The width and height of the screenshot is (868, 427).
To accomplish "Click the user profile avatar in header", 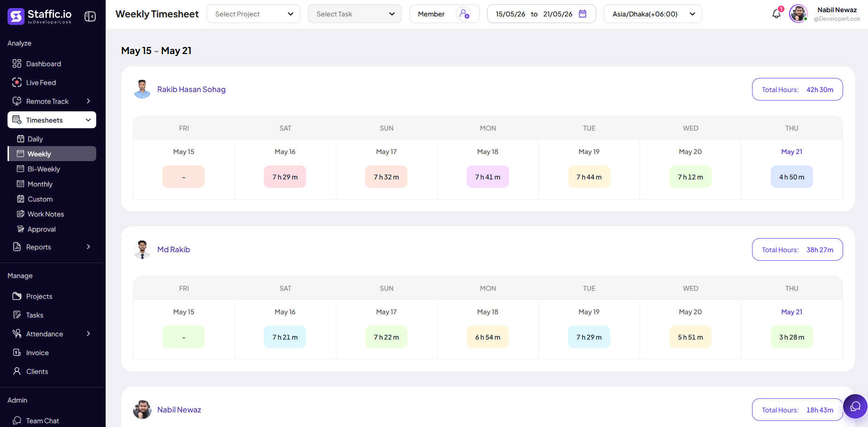I will pos(798,14).
